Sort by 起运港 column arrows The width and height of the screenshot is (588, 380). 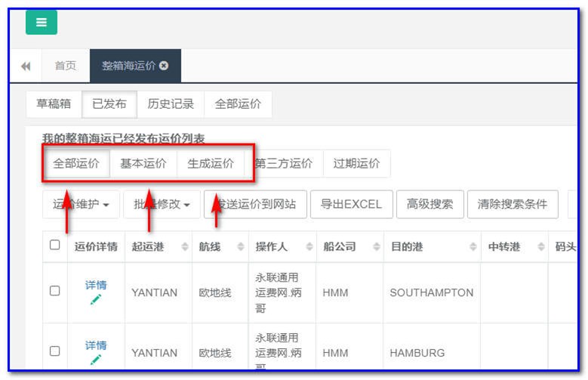pyautogui.click(x=184, y=247)
